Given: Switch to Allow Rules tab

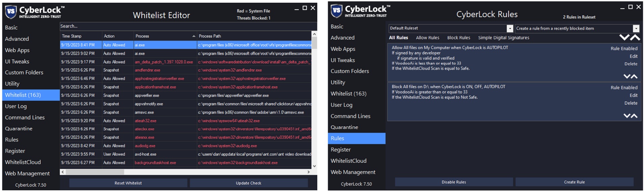Looking at the screenshot, I should (x=428, y=38).
